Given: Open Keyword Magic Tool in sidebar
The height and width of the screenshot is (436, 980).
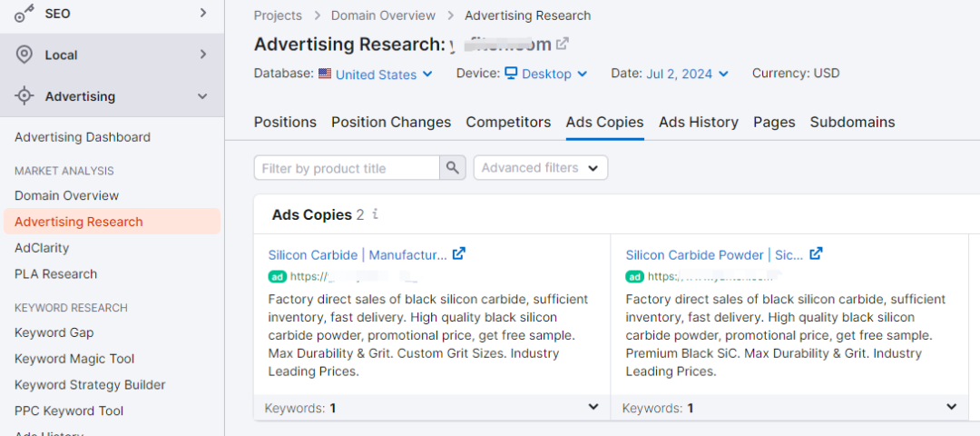Looking at the screenshot, I should [x=74, y=359].
